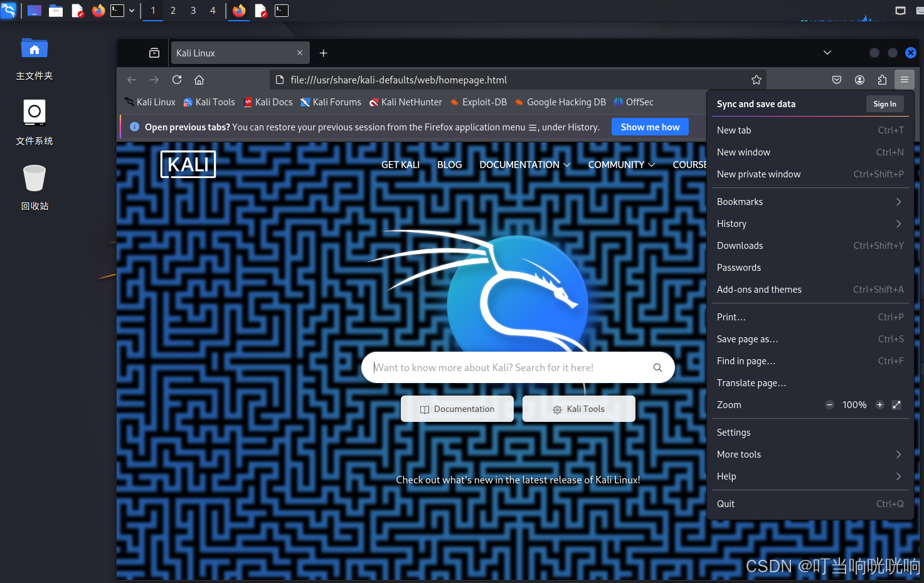Close the hamburger application menu button

905,80
